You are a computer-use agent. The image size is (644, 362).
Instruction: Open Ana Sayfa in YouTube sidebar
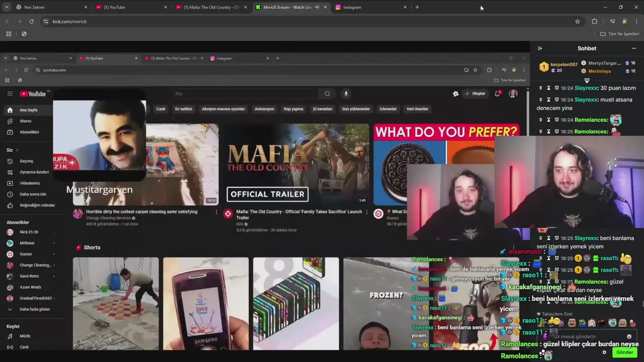28,110
